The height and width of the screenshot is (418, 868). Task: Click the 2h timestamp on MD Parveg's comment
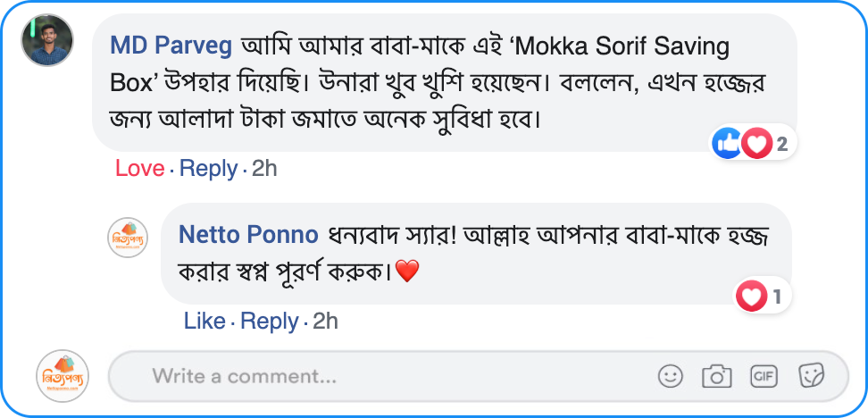pos(264,168)
